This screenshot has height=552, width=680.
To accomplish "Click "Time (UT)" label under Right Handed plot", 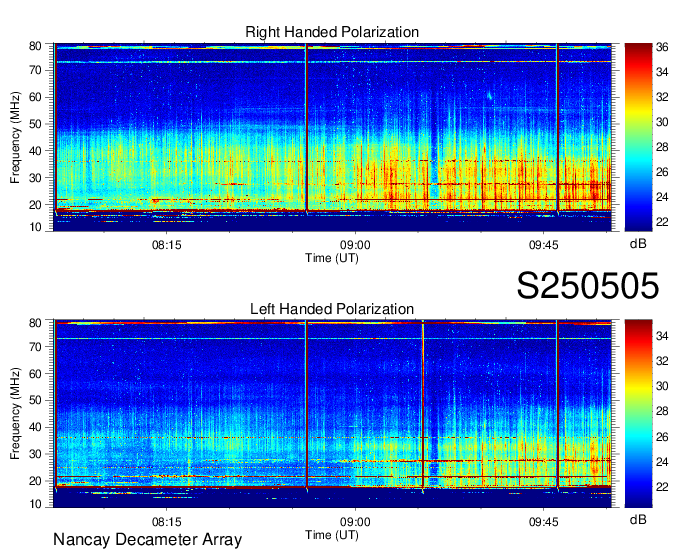I will click(332, 258).
